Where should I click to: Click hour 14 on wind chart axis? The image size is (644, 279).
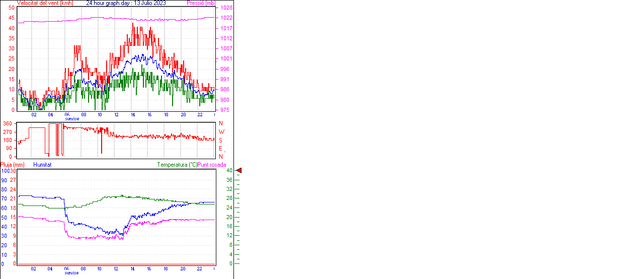133,115
